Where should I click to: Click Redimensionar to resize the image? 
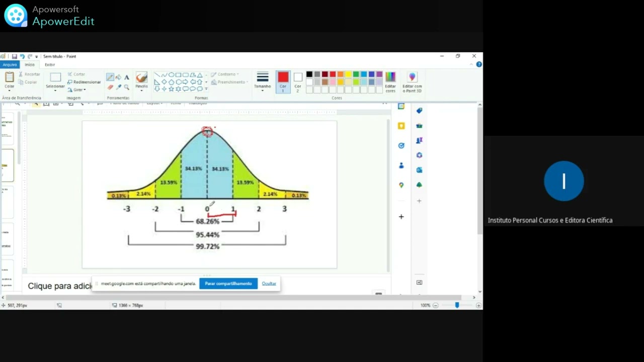coord(84,82)
